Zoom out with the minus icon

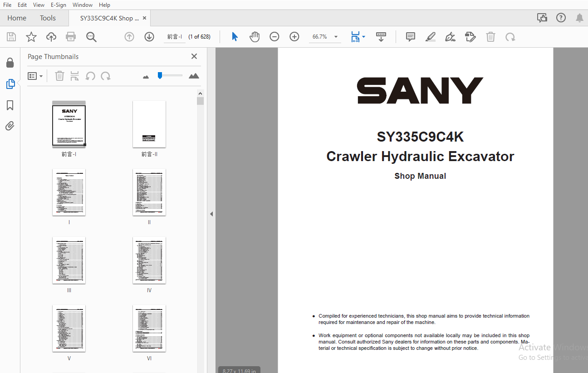tap(274, 37)
